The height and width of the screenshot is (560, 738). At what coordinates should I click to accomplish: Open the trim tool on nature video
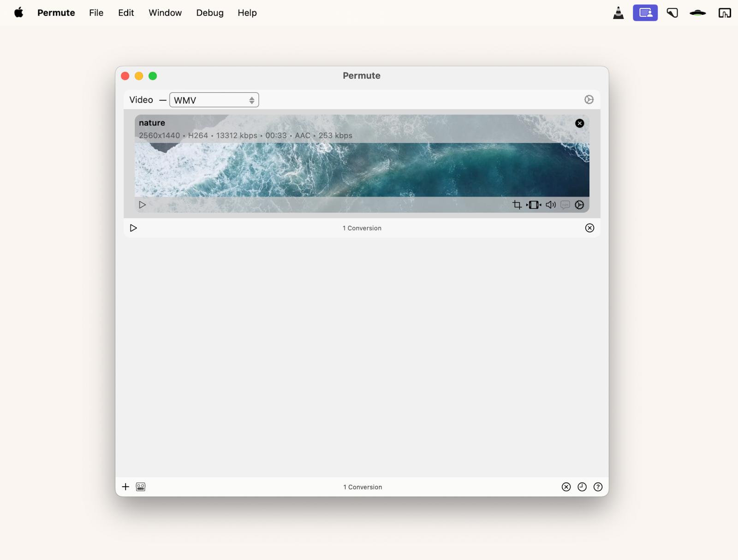[x=534, y=205]
